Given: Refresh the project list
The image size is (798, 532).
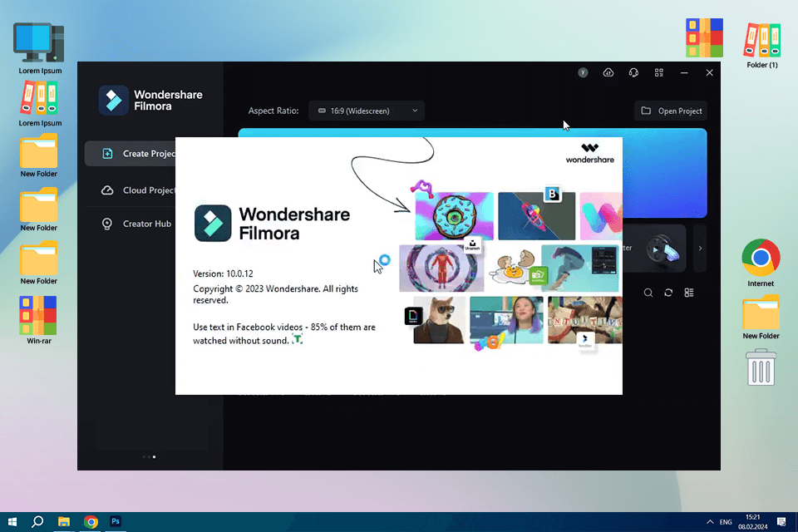Looking at the screenshot, I should pos(668,293).
